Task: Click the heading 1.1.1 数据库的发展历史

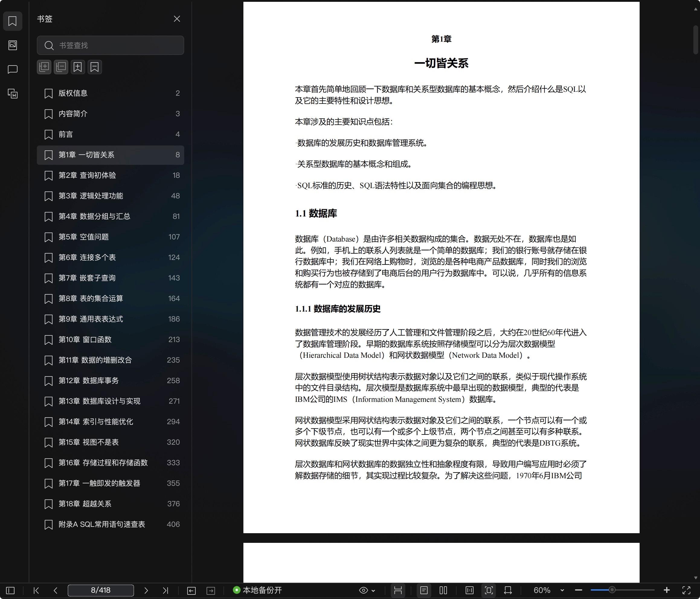Action: pyautogui.click(x=338, y=309)
